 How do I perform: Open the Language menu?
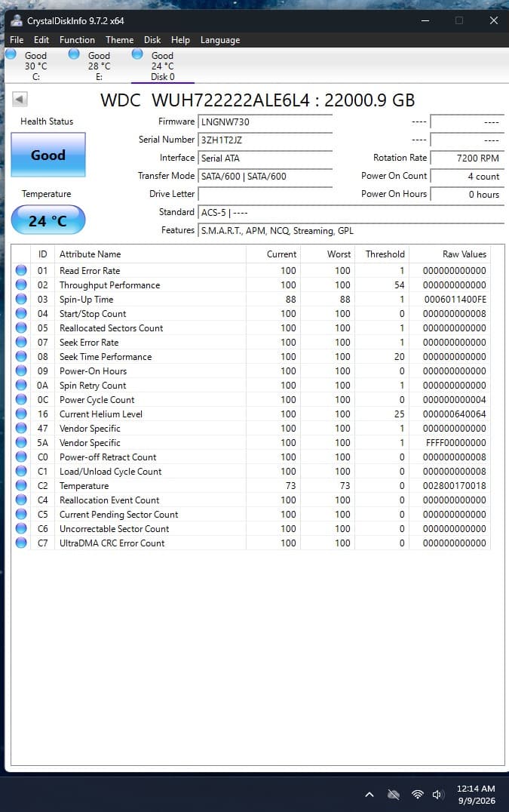[220, 40]
